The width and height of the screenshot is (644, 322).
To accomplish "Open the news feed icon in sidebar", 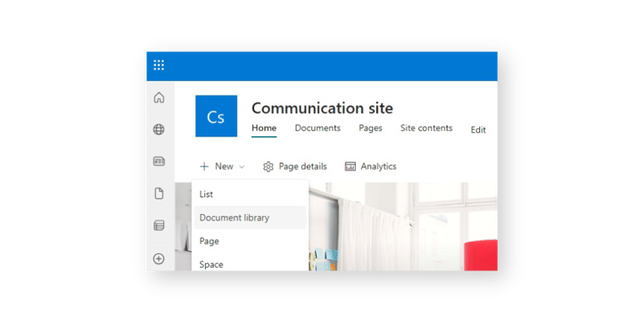I will pos(159,161).
